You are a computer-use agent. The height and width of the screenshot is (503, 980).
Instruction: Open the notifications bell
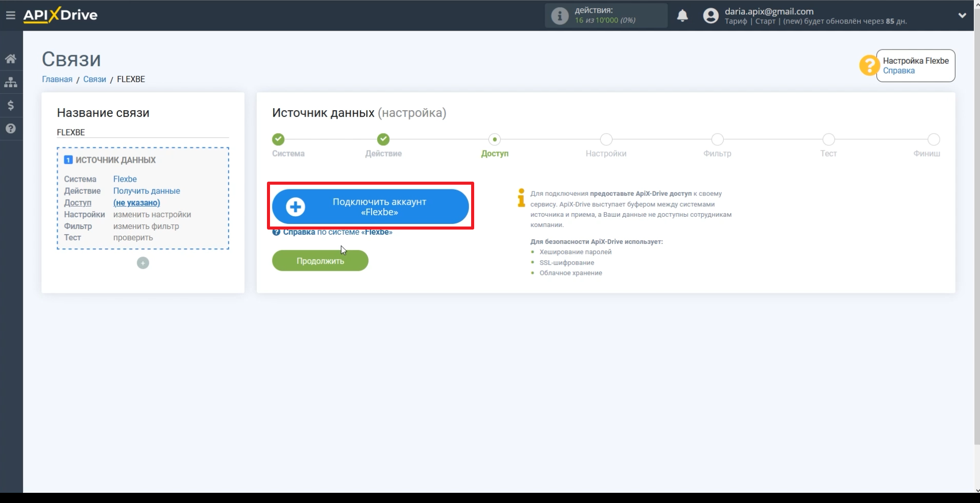coord(682,16)
